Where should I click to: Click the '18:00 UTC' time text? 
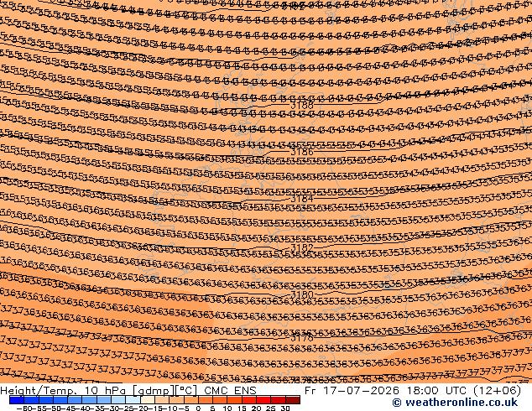(x=437, y=391)
